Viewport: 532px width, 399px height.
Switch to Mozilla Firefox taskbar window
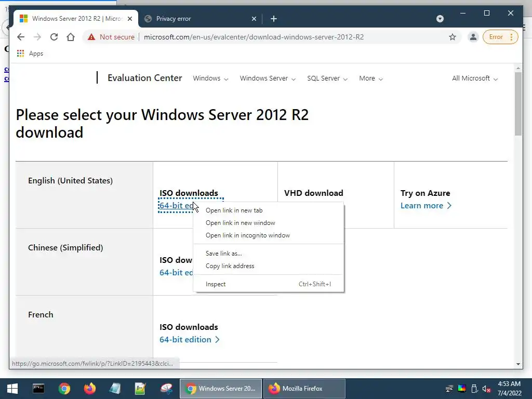point(304,389)
